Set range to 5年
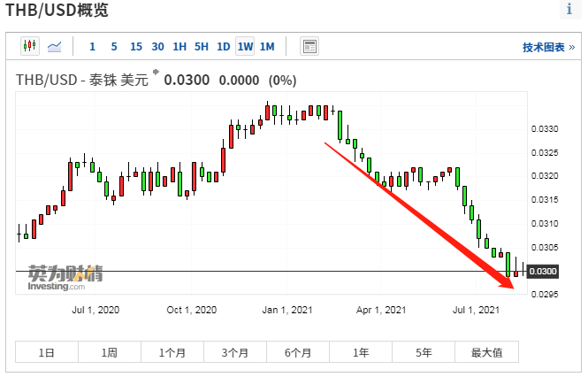This screenshot has height=377, width=588. (x=424, y=352)
